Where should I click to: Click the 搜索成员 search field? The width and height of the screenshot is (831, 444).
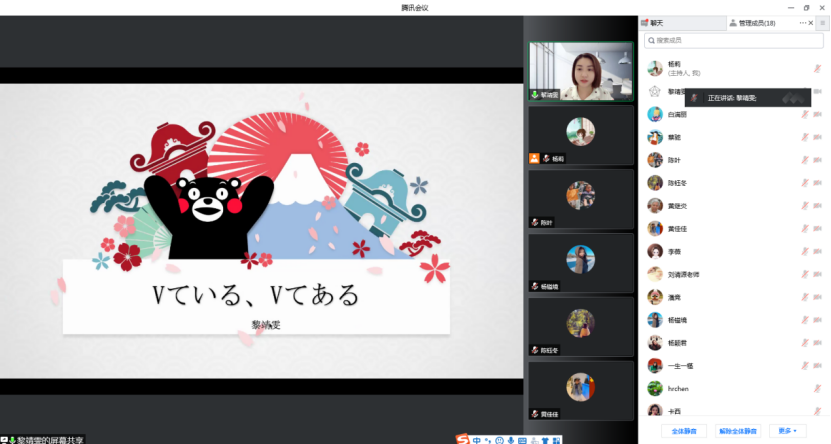[734, 41]
